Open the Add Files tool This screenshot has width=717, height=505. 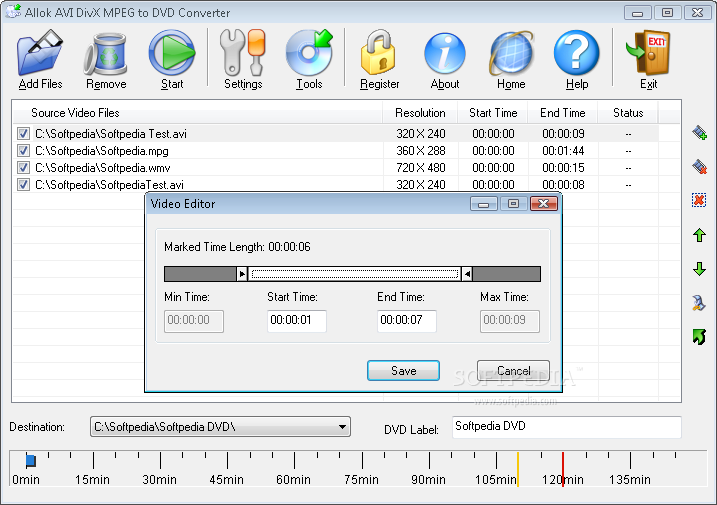(x=40, y=59)
